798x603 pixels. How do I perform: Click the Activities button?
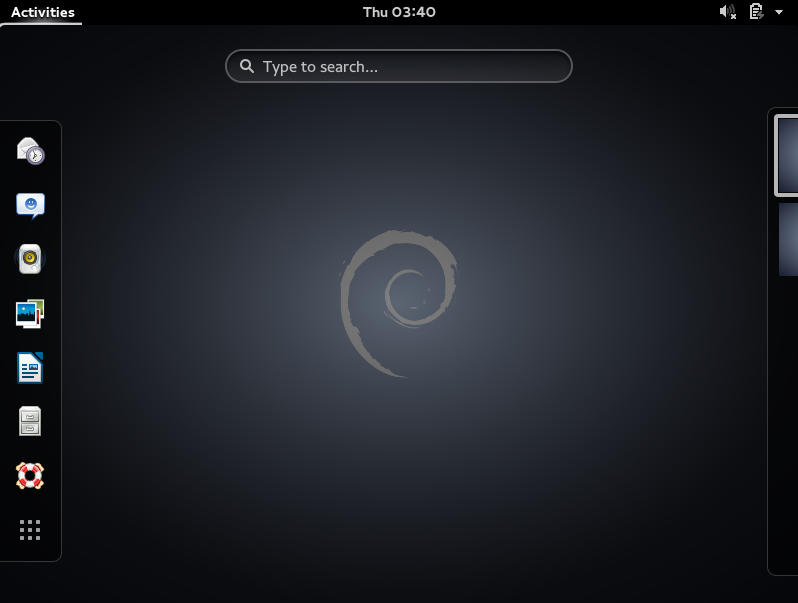coord(42,12)
